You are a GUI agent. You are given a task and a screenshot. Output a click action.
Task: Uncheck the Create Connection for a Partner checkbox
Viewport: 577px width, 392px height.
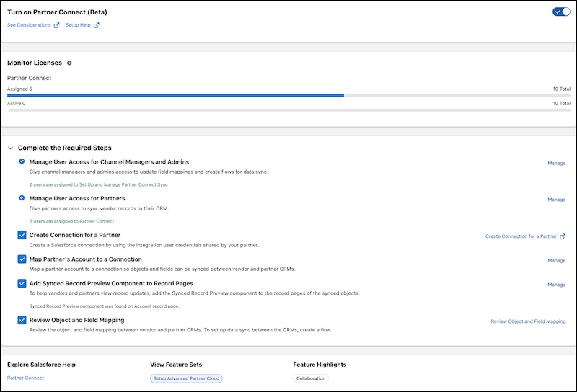[x=22, y=235]
